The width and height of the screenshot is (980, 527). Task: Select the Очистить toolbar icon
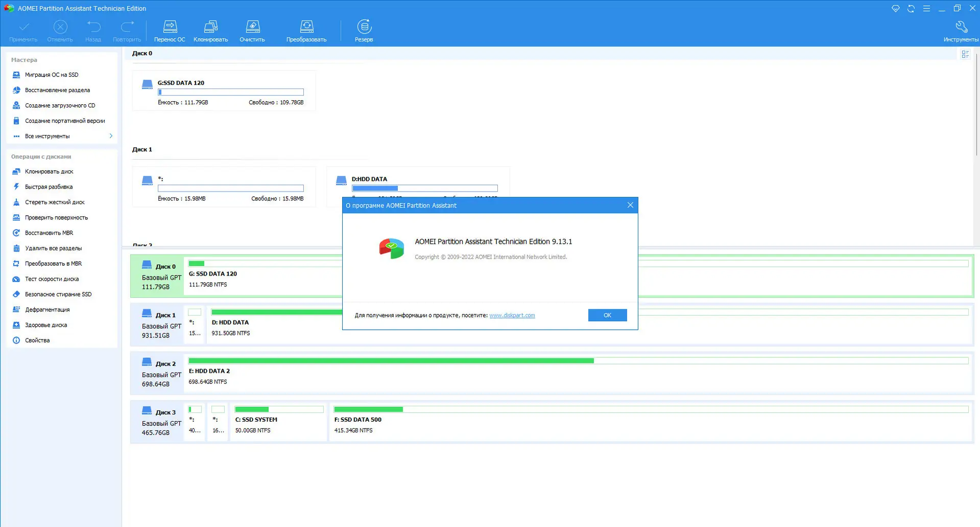[252, 31]
